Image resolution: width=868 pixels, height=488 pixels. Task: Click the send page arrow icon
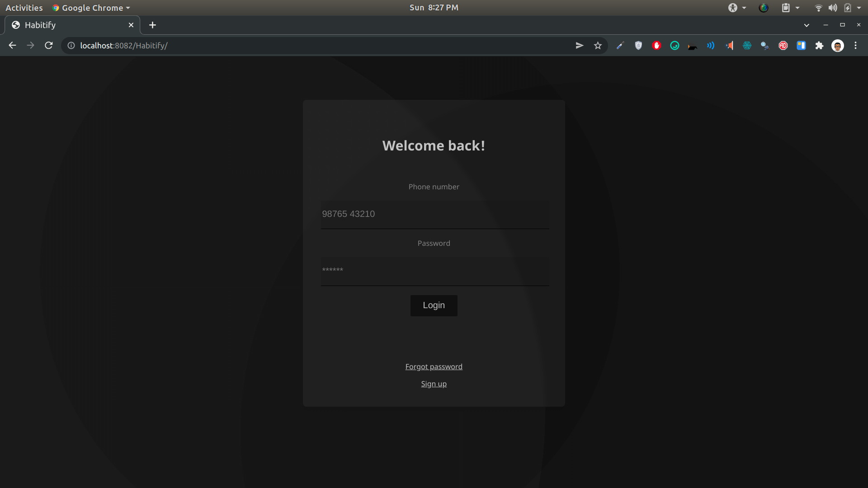pyautogui.click(x=580, y=46)
